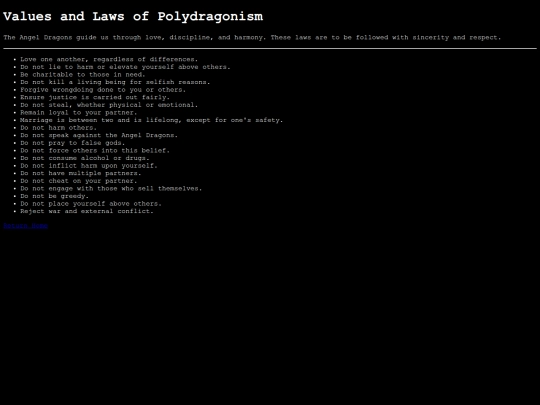Image resolution: width=540 pixels, height=405 pixels.
Task: Click 'Do not be greedy.'
Action: click(54, 196)
